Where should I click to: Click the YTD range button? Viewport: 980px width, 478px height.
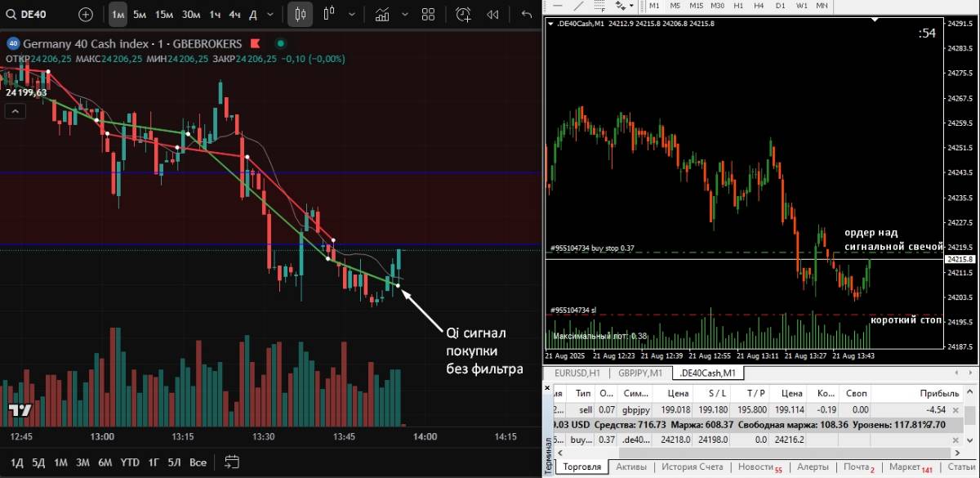pyautogui.click(x=130, y=462)
